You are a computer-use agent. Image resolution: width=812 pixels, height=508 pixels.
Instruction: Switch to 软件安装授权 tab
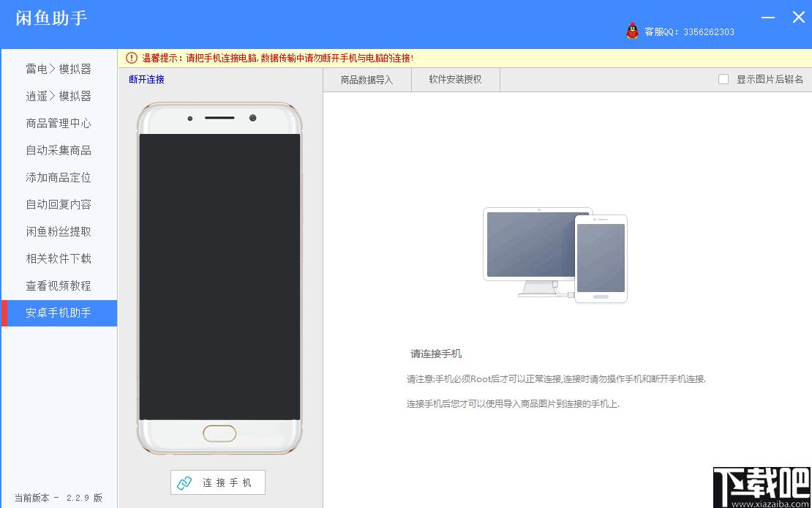(455, 80)
